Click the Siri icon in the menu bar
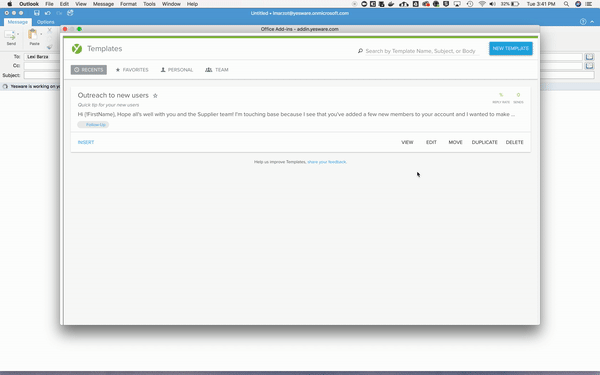This screenshot has width=600, height=375. tap(578, 4)
